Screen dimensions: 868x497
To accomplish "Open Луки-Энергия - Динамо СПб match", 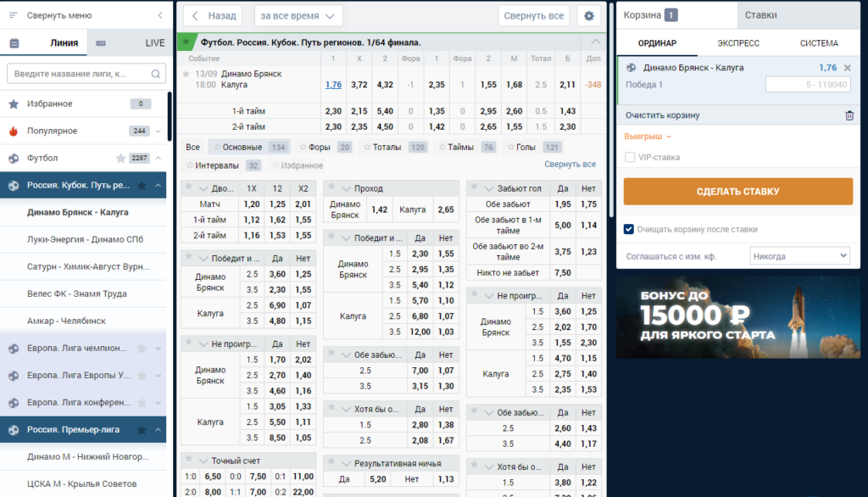I will point(85,239).
